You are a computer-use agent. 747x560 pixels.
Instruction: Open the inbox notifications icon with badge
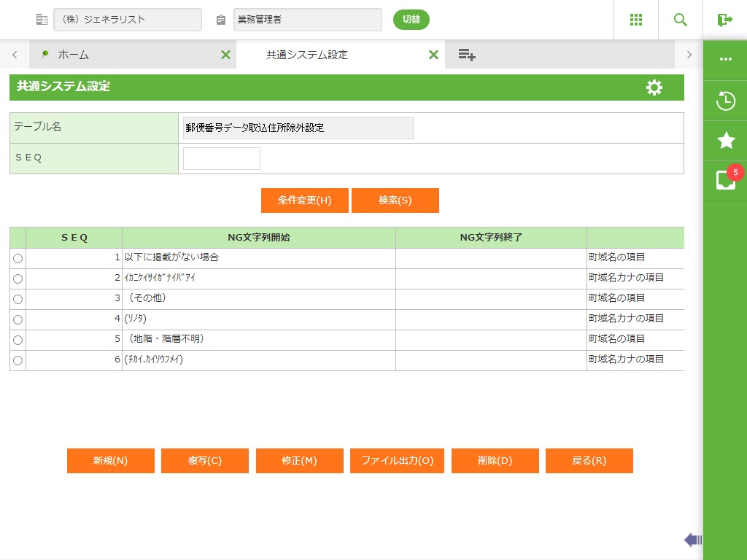[725, 180]
